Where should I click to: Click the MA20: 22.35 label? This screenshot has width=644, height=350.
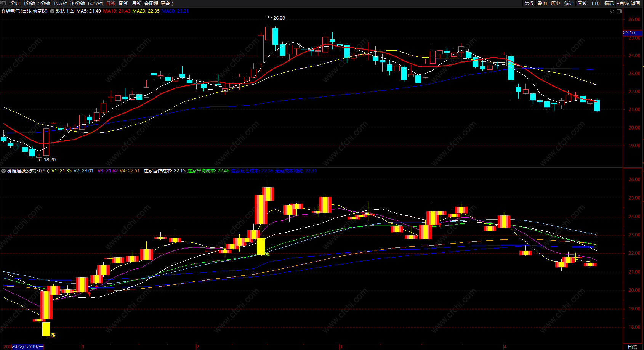coord(146,11)
